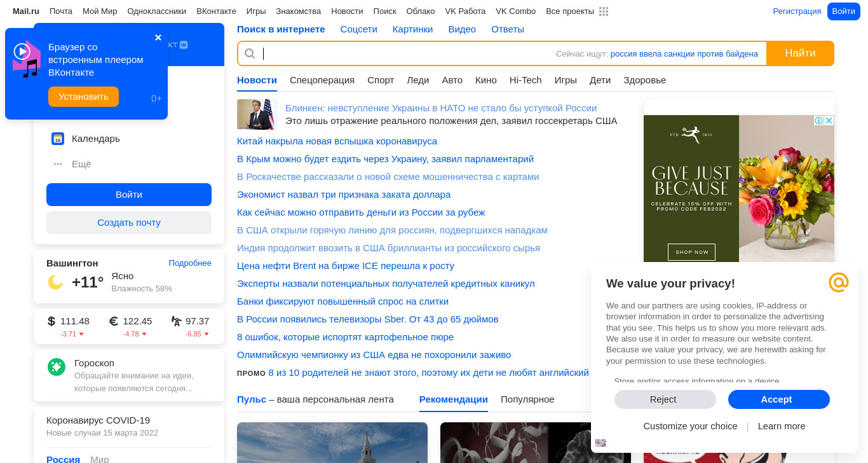Image resolution: width=868 pixels, height=463 pixels.
Task: Click Создать почту button
Action: (129, 223)
